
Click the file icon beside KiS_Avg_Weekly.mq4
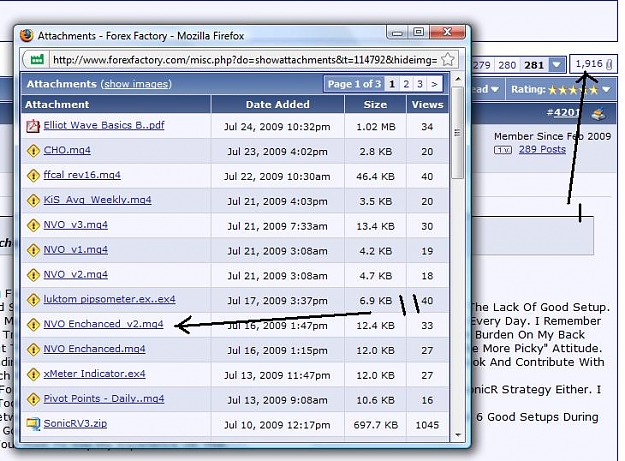tap(33, 200)
